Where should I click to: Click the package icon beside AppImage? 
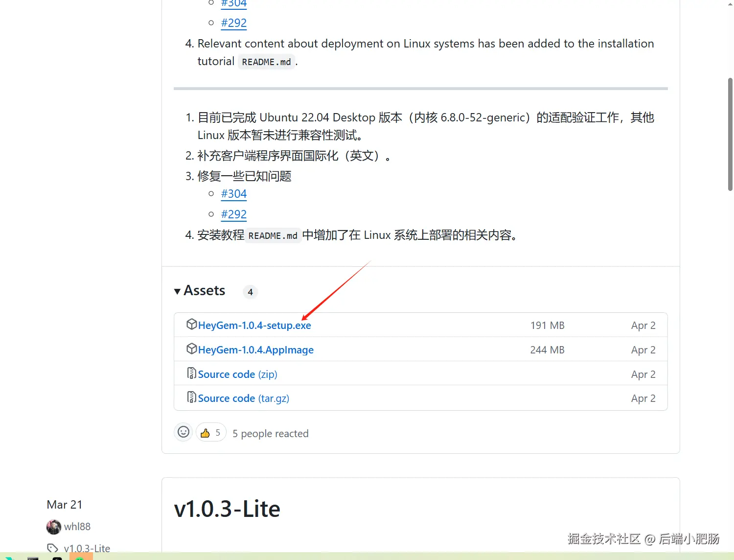pyautogui.click(x=191, y=349)
